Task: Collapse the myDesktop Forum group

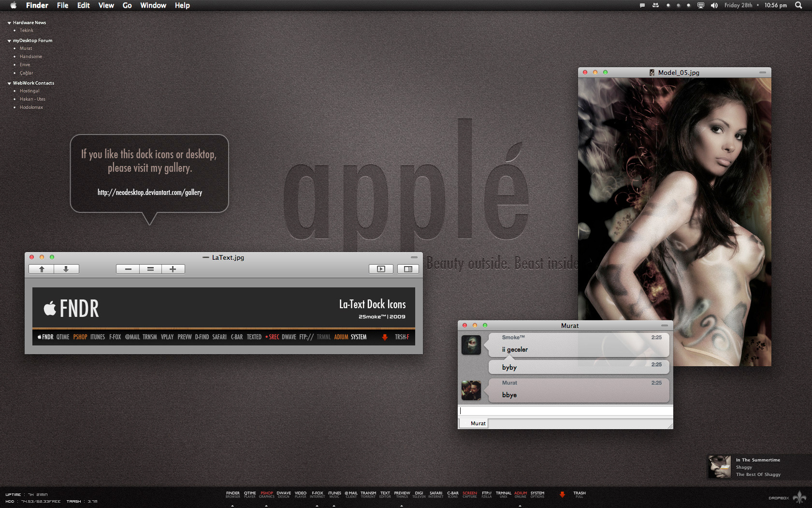Action: [x=9, y=41]
